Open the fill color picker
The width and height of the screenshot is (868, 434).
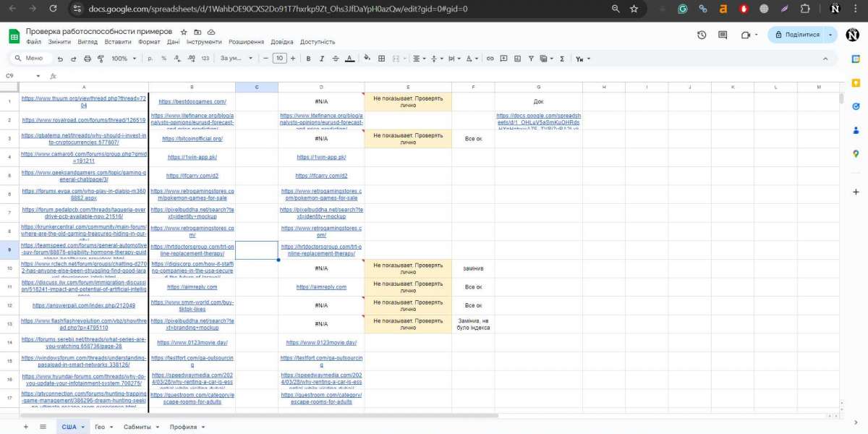(367, 59)
